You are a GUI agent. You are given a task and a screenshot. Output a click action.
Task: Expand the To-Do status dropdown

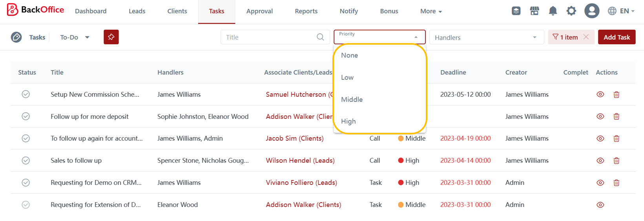pyautogui.click(x=75, y=37)
